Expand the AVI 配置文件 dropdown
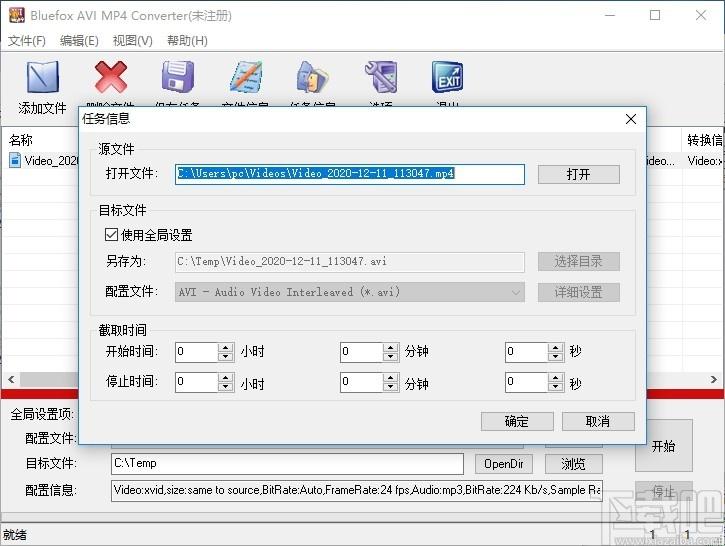 (516, 292)
